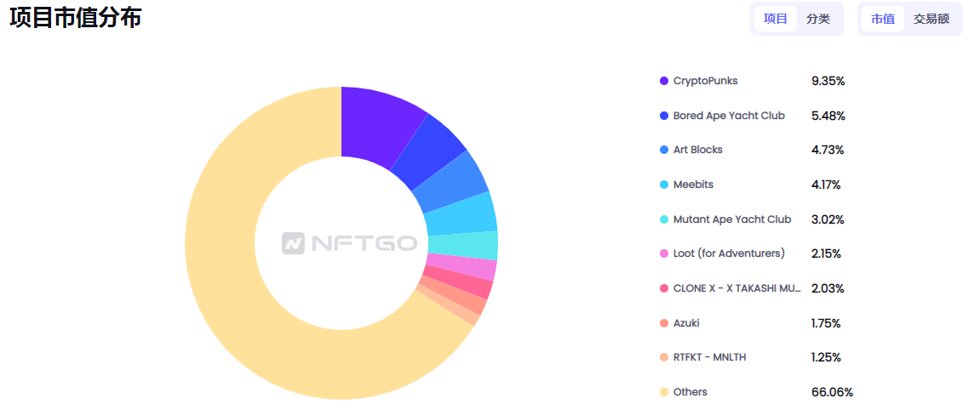The height and width of the screenshot is (415, 980).
Task: Click the 2.03% value
Action: (x=828, y=289)
